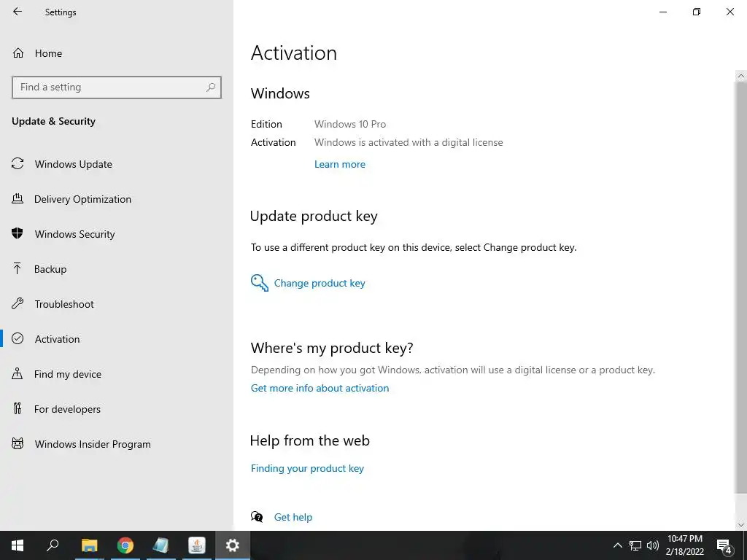Open the Troubleshoot page
The height and width of the screenshot is (560, 747).
tap(64, 304)
